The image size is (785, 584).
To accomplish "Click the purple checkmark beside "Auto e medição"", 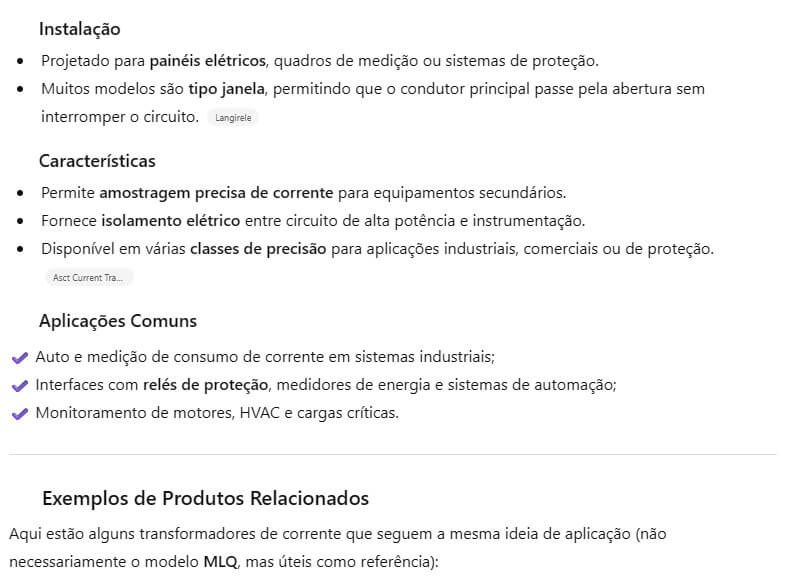I will 18,357.
